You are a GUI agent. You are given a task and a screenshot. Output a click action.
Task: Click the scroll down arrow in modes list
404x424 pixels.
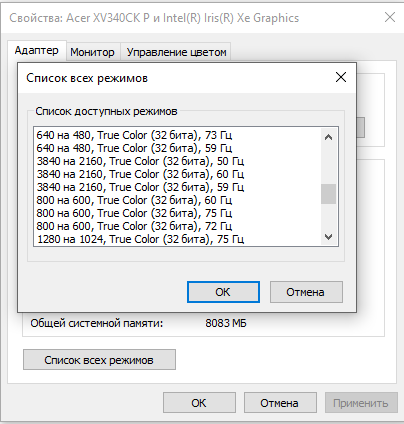point(328,237)
